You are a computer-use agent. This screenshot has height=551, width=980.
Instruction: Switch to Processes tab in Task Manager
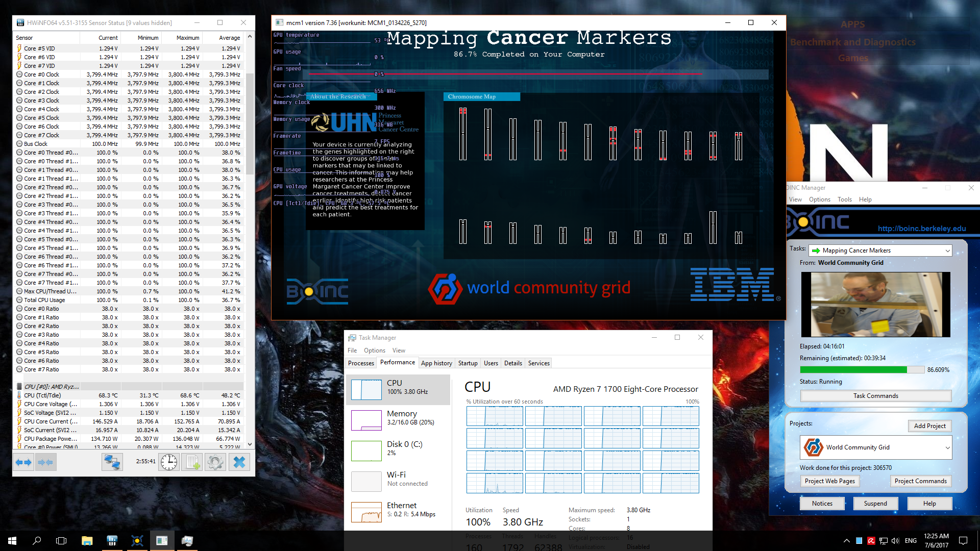361,363
